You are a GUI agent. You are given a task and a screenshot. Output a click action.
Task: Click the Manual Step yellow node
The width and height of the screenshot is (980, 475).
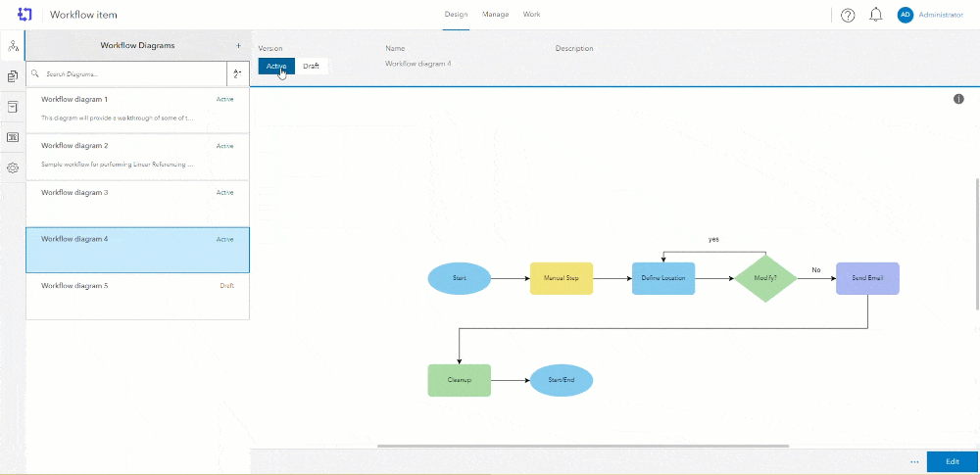562,278
